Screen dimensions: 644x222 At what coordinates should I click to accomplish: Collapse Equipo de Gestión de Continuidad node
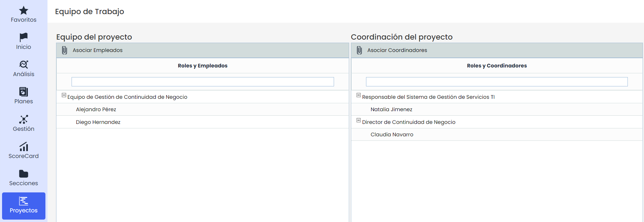click(x=64, y=95)
